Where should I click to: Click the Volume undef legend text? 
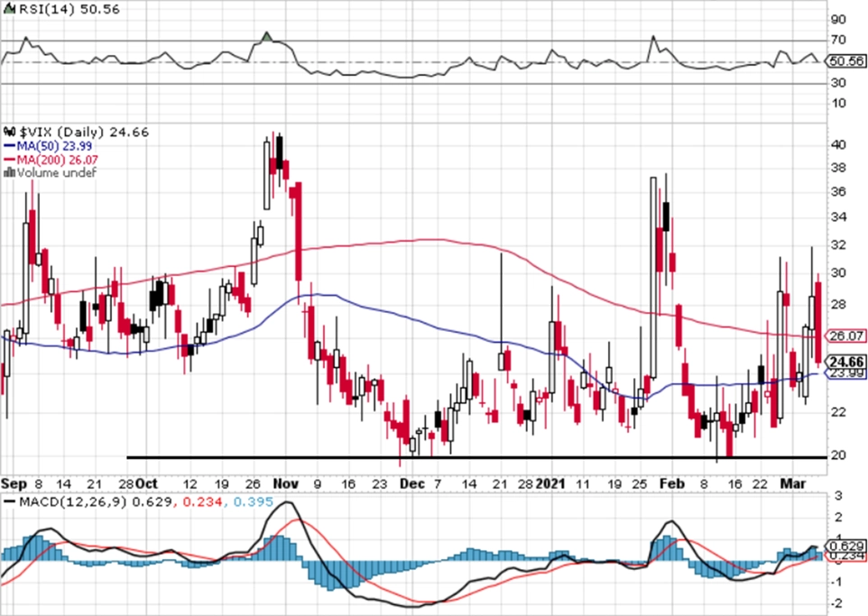pos(57,172)
